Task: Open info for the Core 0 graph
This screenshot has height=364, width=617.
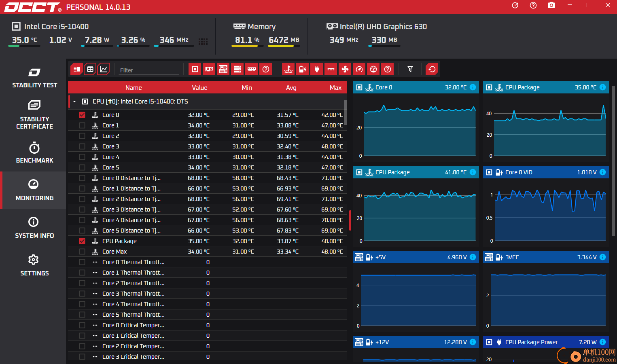Action: tap(473, 87)
